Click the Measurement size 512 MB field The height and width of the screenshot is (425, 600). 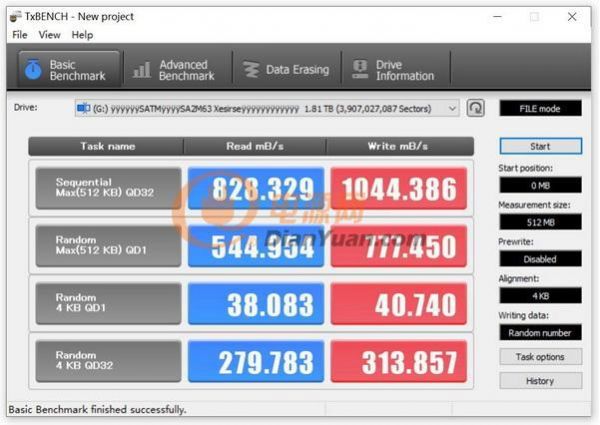click(x=540, y=222)
